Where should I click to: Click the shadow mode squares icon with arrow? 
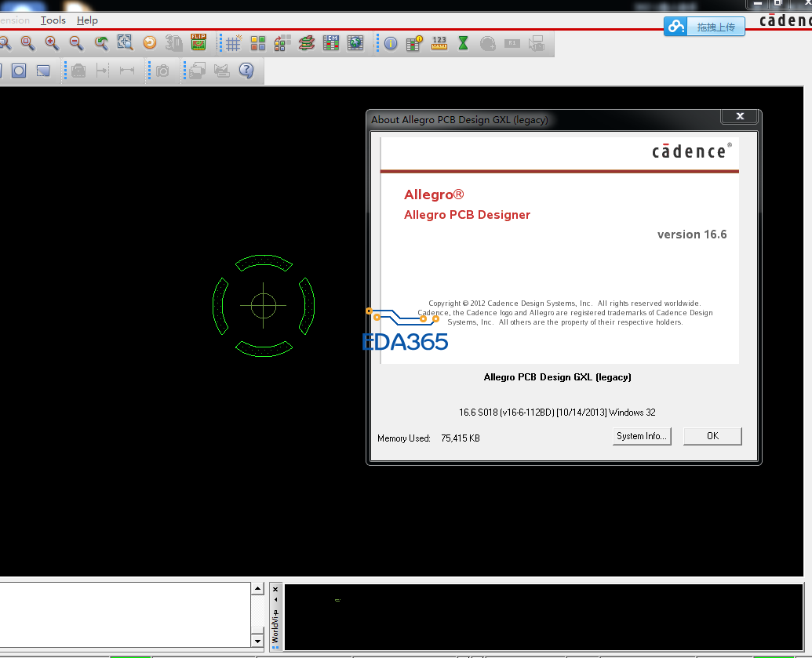[x=282, y=43]
